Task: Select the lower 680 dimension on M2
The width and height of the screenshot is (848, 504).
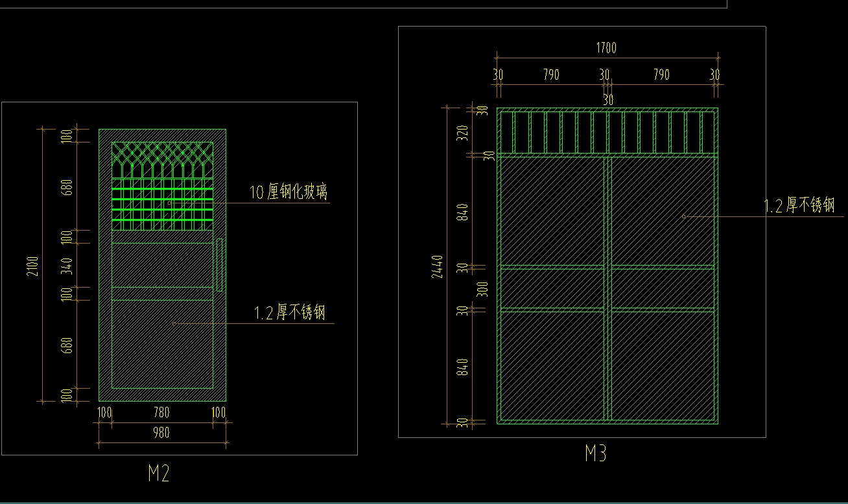Action: pyautogui.click(x=67, y=345)
